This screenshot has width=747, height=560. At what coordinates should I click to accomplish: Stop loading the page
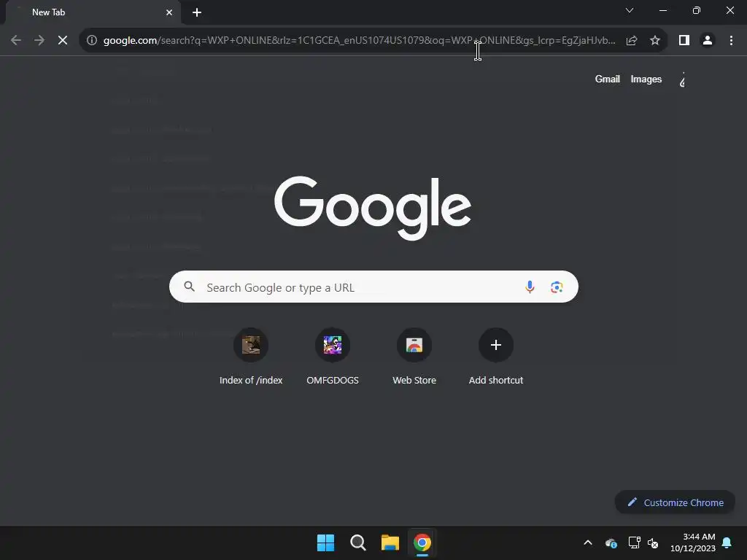click(x=63, y=41)
